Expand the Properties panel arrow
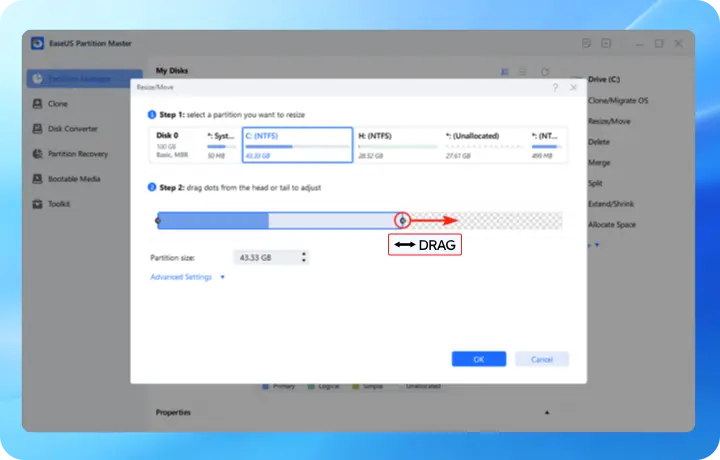 (x=547, y=413)
